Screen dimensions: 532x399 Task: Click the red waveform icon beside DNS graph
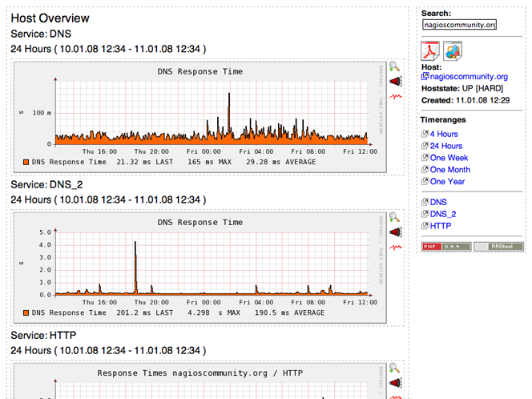click(x=394, y=96)
